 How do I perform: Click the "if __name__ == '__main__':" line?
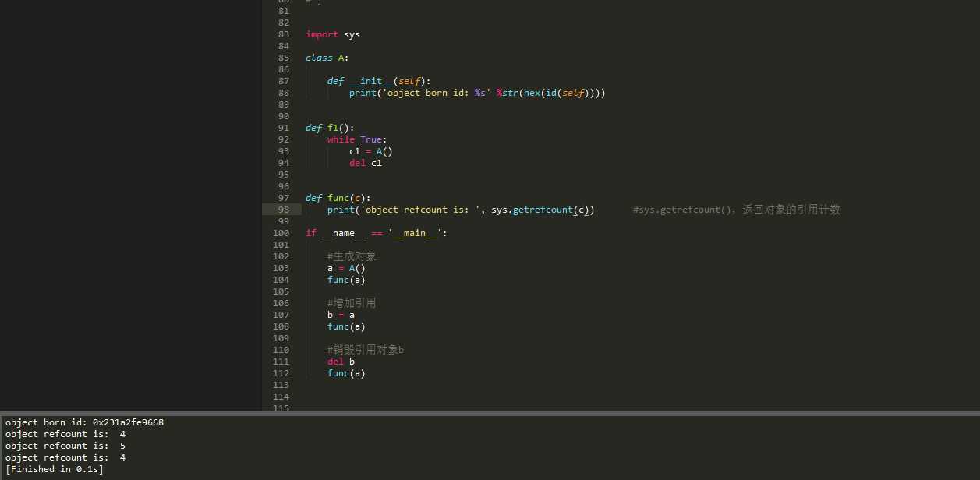click(x=377, y=233)
